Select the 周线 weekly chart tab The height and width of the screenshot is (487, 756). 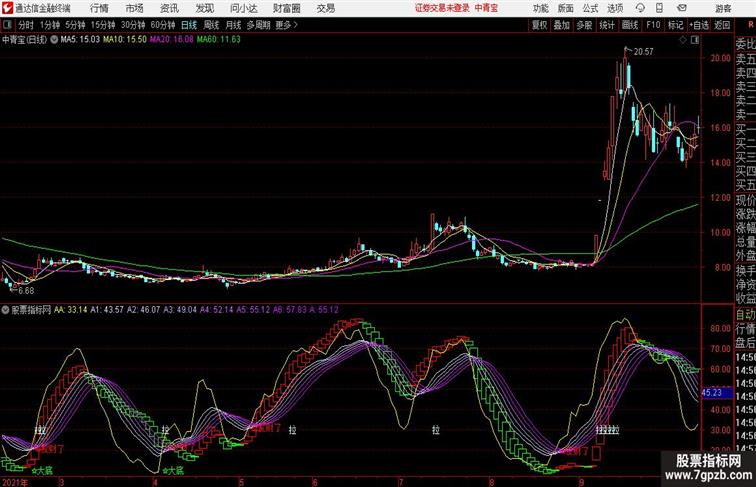pyautogui.click(x=211, y=25)
